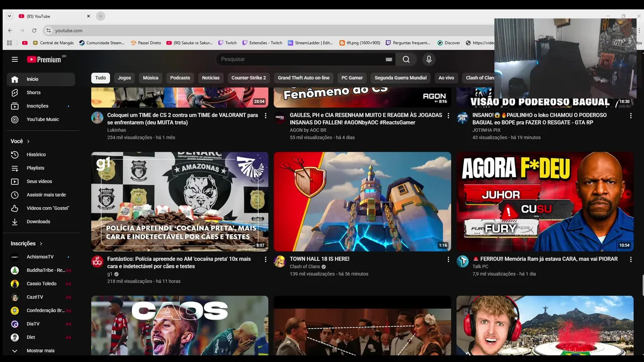Click the site info icon in address bar
The image size is (644, 362).
pyautogui.click(x=48, y=31)
